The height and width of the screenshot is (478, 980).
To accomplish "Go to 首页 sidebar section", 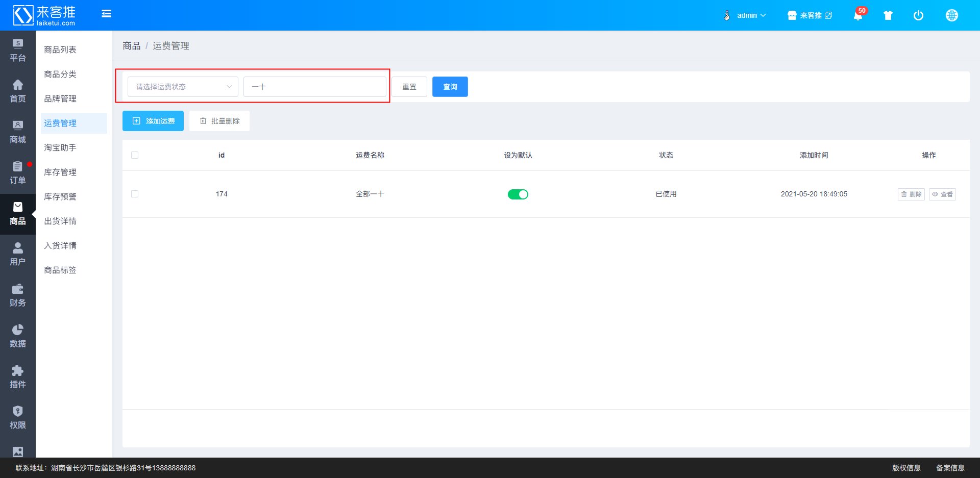I will pyautogui.click(x=18, y=92).
